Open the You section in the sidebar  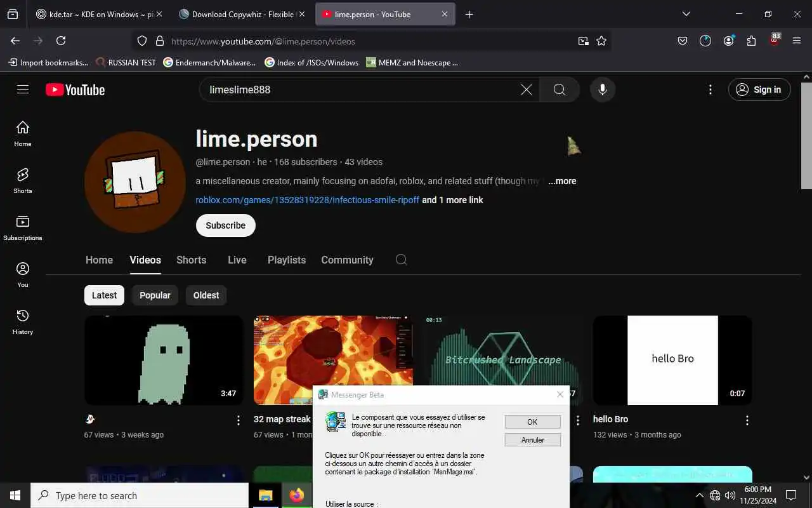pos(23,275)
